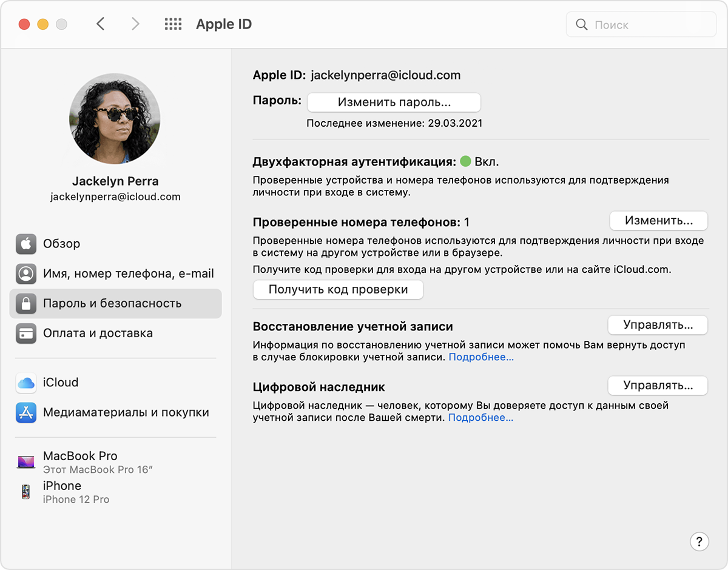The width and height of the screenshot is (728, 570).
Task: Click the forward arrow in the toolbar
Action: click(135, 24)
